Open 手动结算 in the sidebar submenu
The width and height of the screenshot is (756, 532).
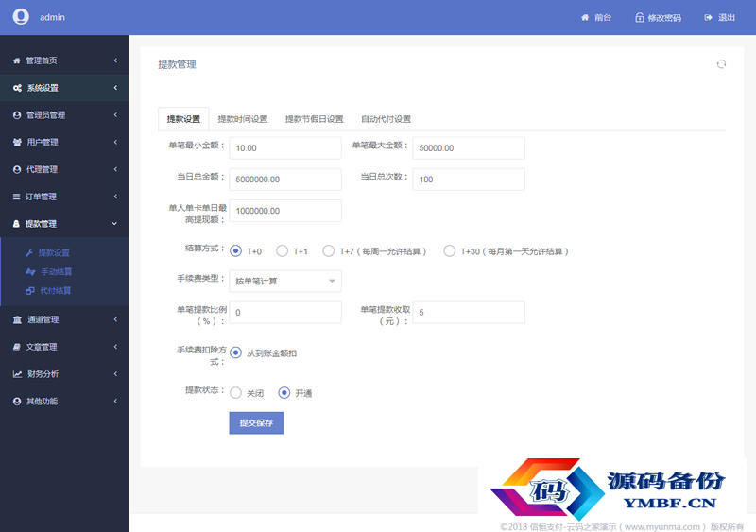click(57, 272)
